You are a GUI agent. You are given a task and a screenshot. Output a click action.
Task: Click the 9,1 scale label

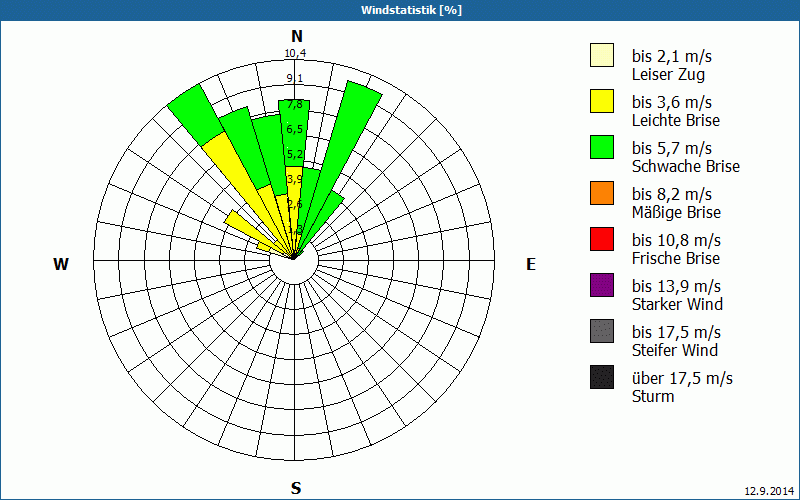[294, 78]
